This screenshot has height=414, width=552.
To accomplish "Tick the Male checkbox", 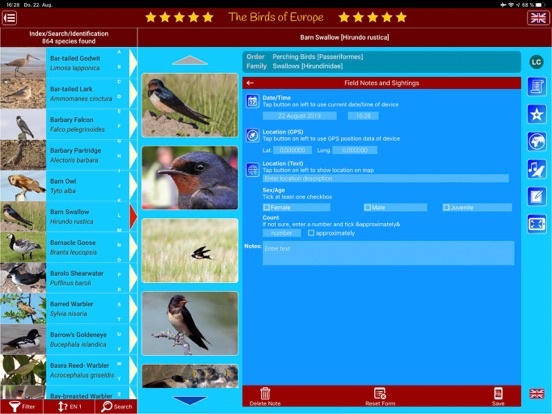I will point(368,207).
